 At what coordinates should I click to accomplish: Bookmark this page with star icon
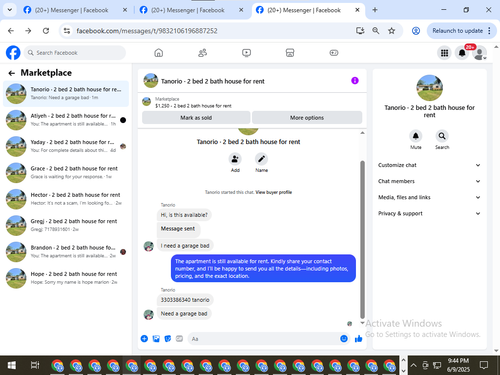click(x=392, y=31)
